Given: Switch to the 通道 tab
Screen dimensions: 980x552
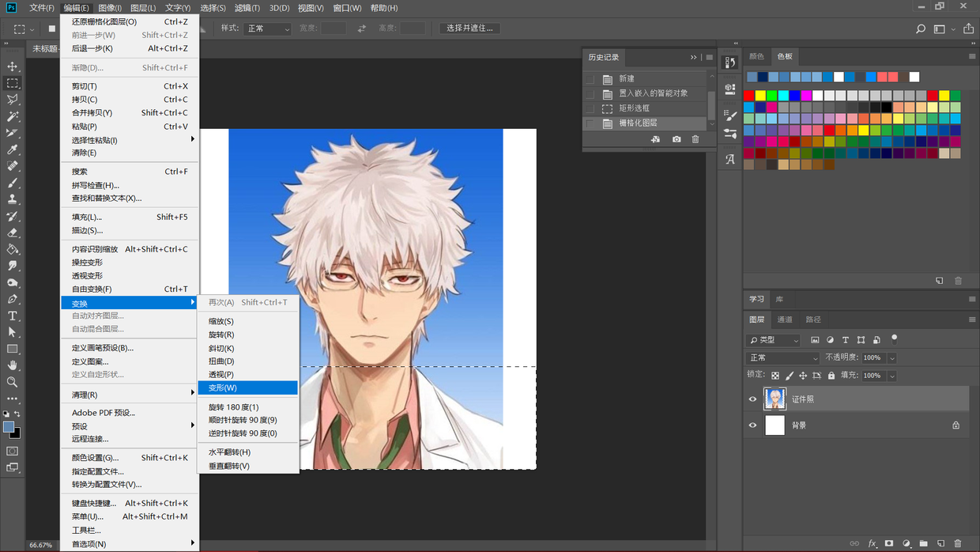Looking at the screenshot, I should [x=785, y=319].
